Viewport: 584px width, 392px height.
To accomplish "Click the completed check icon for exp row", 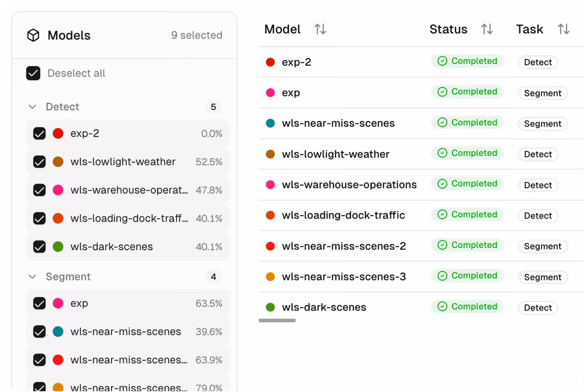I will click(442, 92).
